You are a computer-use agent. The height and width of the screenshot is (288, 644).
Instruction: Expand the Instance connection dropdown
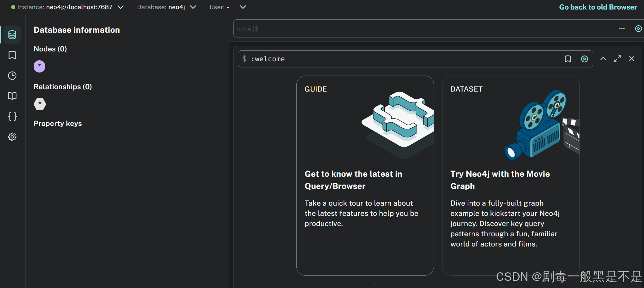121,7
